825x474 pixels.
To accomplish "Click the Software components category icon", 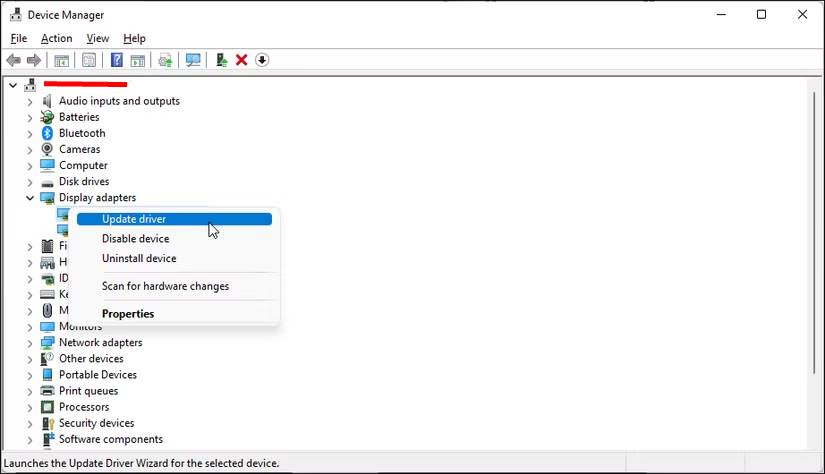I will point(48,439).
